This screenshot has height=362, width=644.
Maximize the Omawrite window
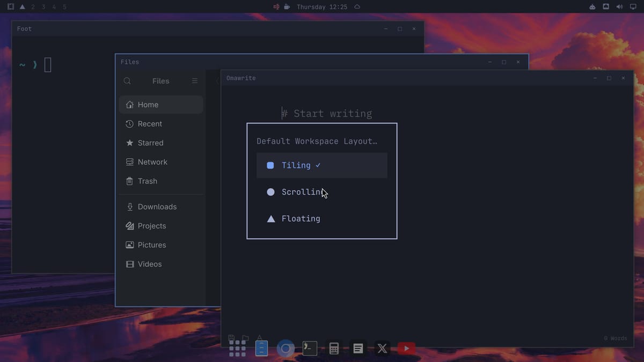[609, 78]
